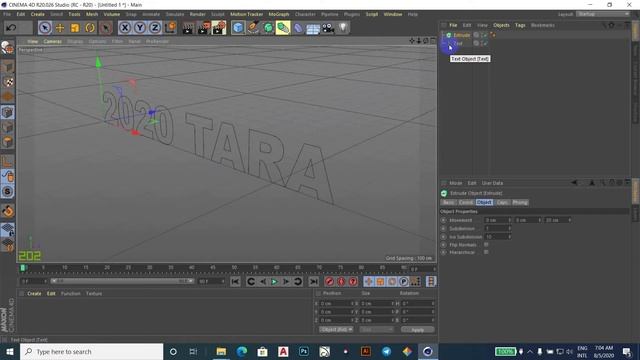Add a Light object icon
The width and height of the screenshot is (640, 360).
(x=343, y=28)
